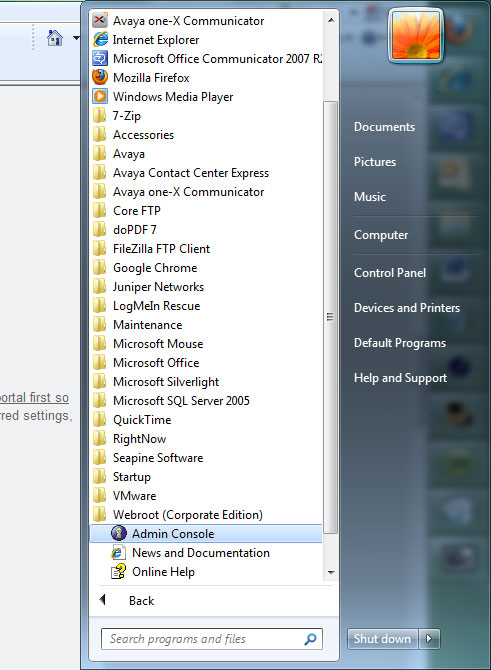Image resolution: width=491 pixels, height=670 pixels.
Task: Expand the Microsoft SQL Server 2005 folder
Action: tap(181, 401)
